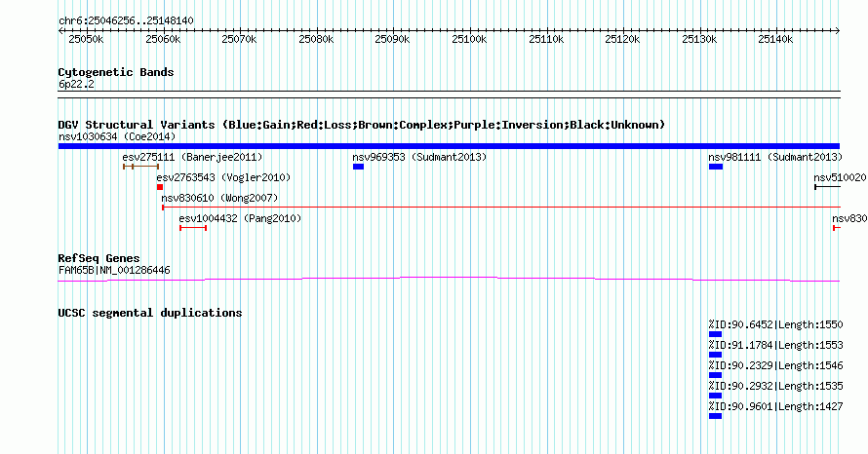Click the 25080k ruler position
This screenshot has width=868, height=454.
[x=316, y=39]
